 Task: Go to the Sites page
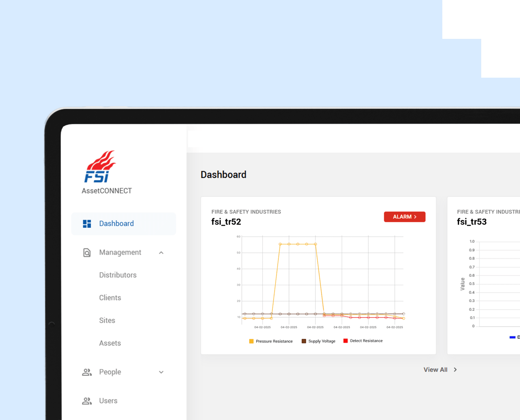tap(107, 321)
